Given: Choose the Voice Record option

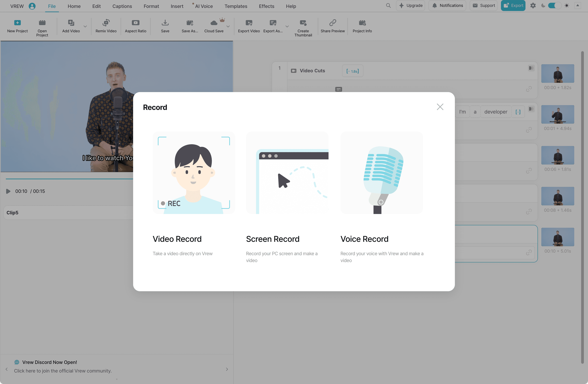Looking at the screenshot, I should tap(381, 173).
